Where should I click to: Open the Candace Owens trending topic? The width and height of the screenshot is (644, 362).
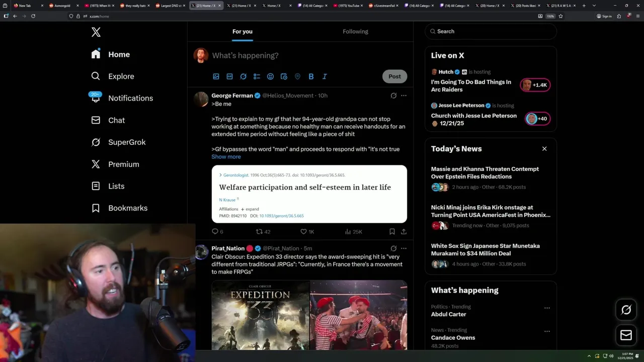click(x=453, y=338)
